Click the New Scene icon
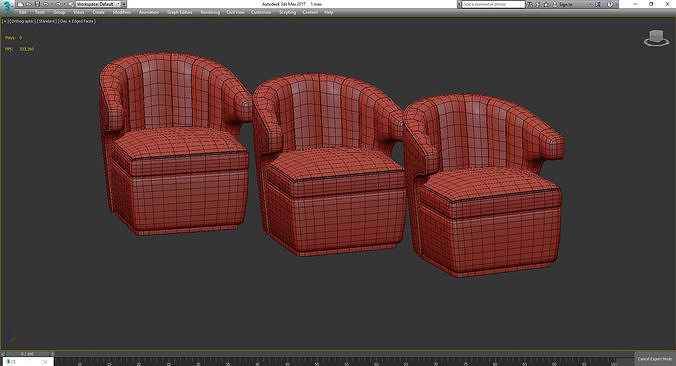676x366 pixels. (x=21, y=4)
